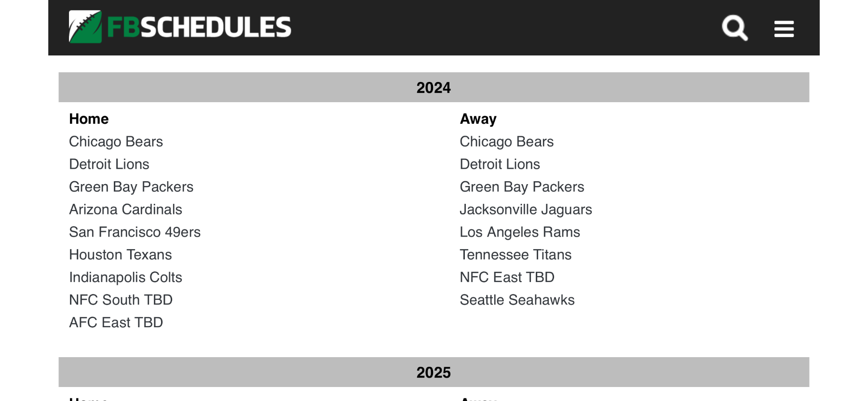
Task: Select Green Bay Packers away opponent
Action: click(x=522, y=187)
